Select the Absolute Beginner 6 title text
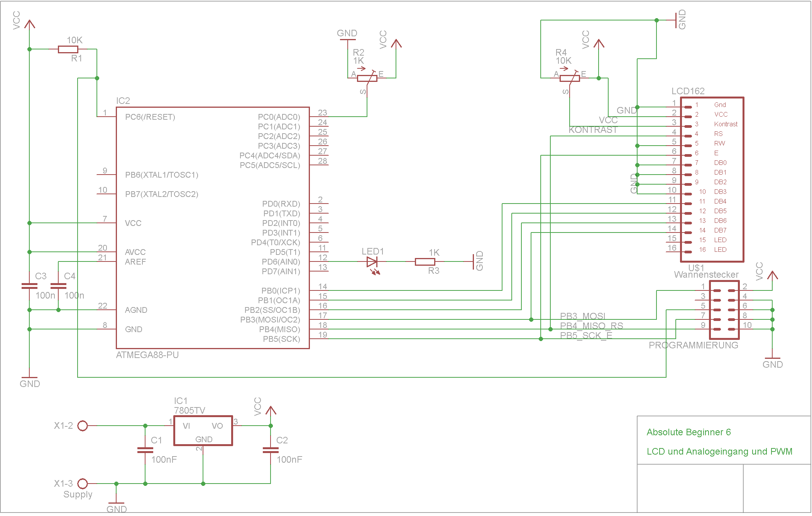This screenshot has height=516, width=812. 689,432
